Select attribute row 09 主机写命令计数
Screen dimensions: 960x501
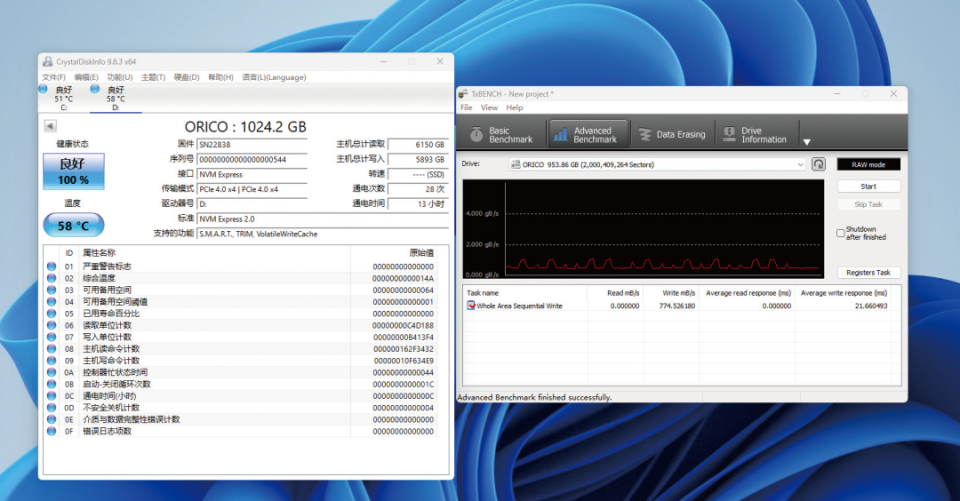point(241,361)
